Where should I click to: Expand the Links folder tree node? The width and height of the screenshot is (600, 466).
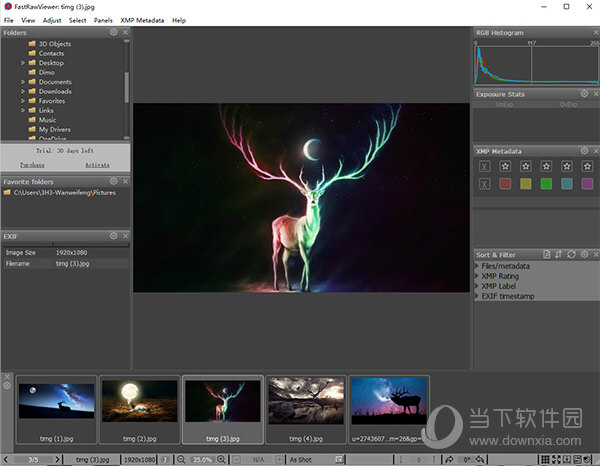point(23,110)
